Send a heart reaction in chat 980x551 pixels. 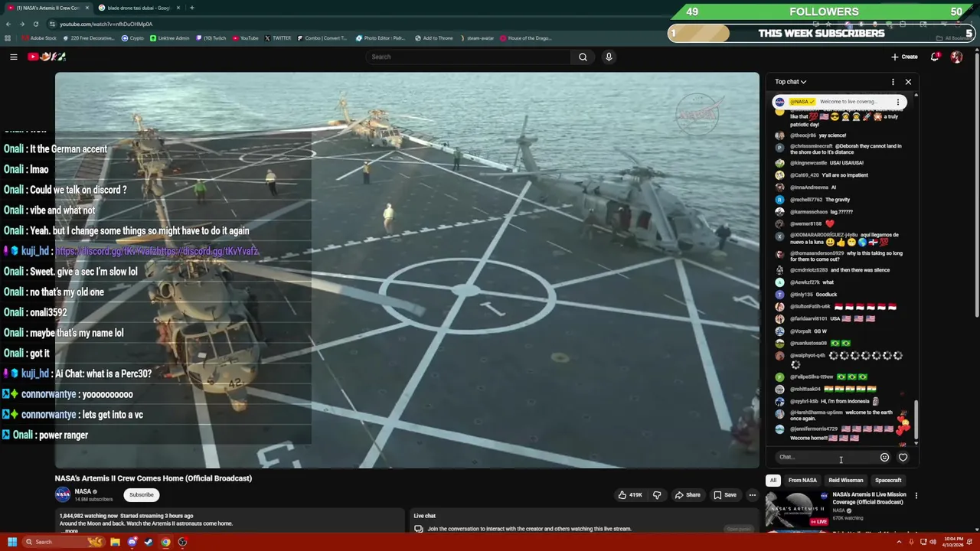(903, 458)
